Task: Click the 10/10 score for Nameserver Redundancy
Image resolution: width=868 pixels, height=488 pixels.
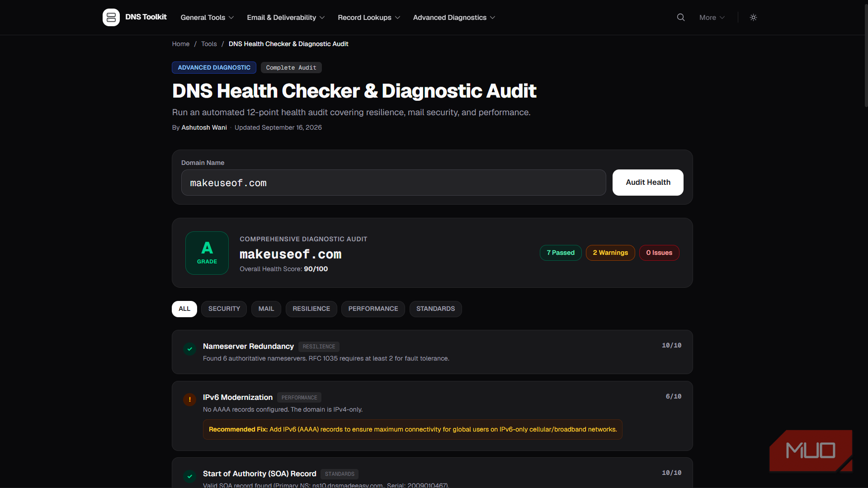Action: pos(671,346)
